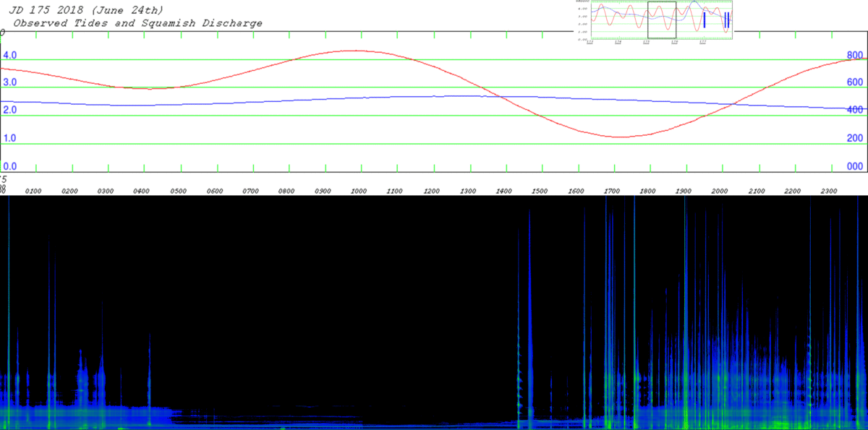The image size is (868, 430).
Task: Click the 800 discharge axis label
Action: click(854, 56)
